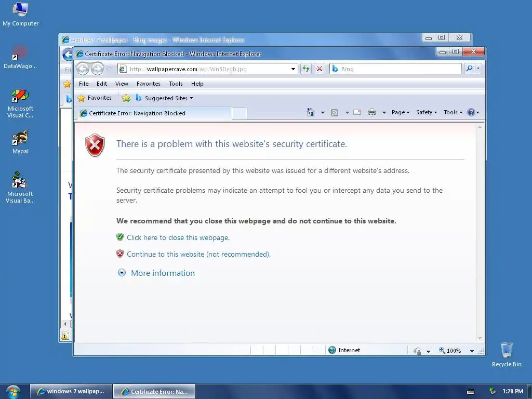Click 'Click here to close this webpage' link

coord(178,237)
